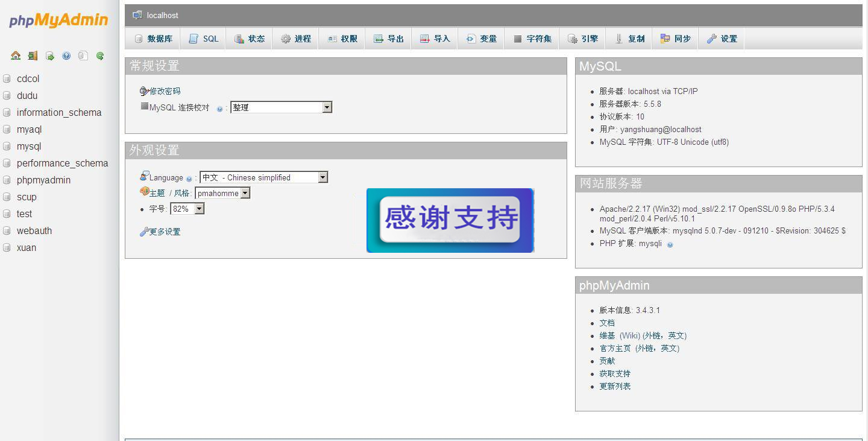The width and height of the screenshot is (868, 441).
Task: Click the database icon beside cdcol
Action: pyautogui.click(x=7, y=78)
